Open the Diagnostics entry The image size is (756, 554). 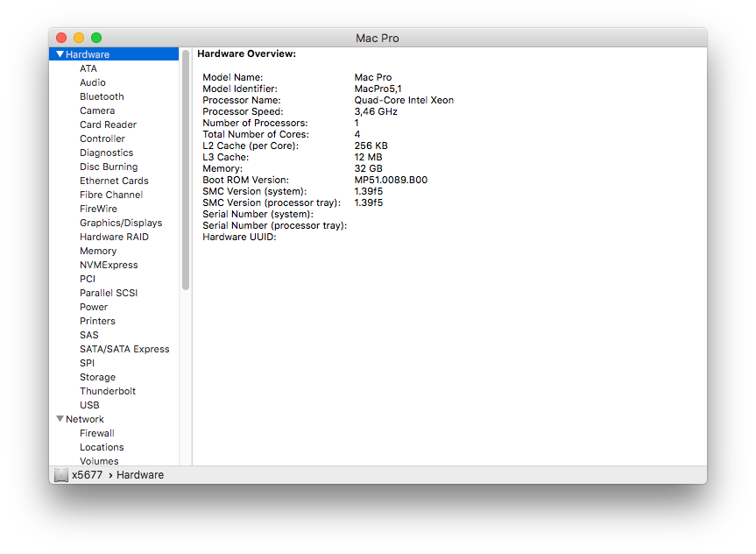click(x=107, y=153)
